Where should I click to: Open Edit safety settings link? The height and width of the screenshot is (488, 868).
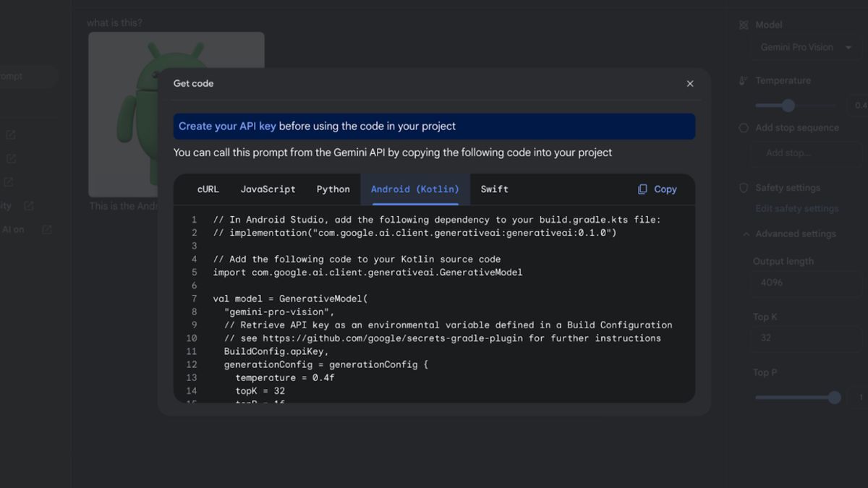pos(796,209)
